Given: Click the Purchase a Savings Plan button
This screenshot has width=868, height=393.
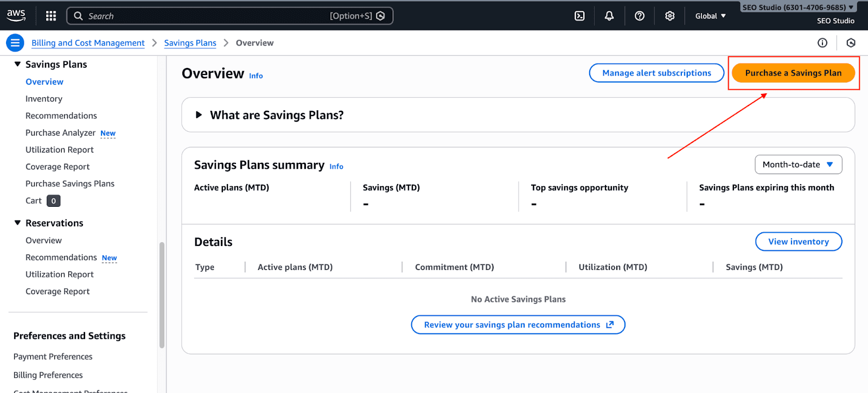Looking at the screenshot, I should tap(793, 73).
